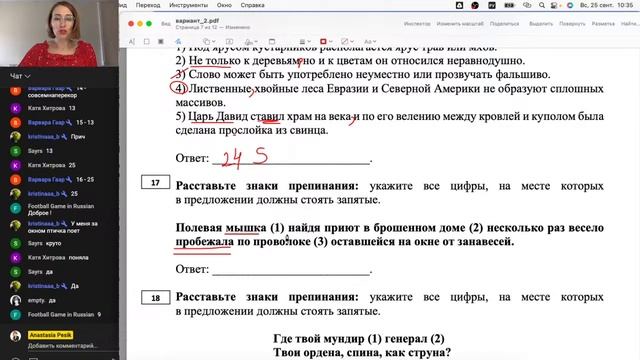Click the circled option 4) in the document
The image size is (640, 360).
point(178,88)
